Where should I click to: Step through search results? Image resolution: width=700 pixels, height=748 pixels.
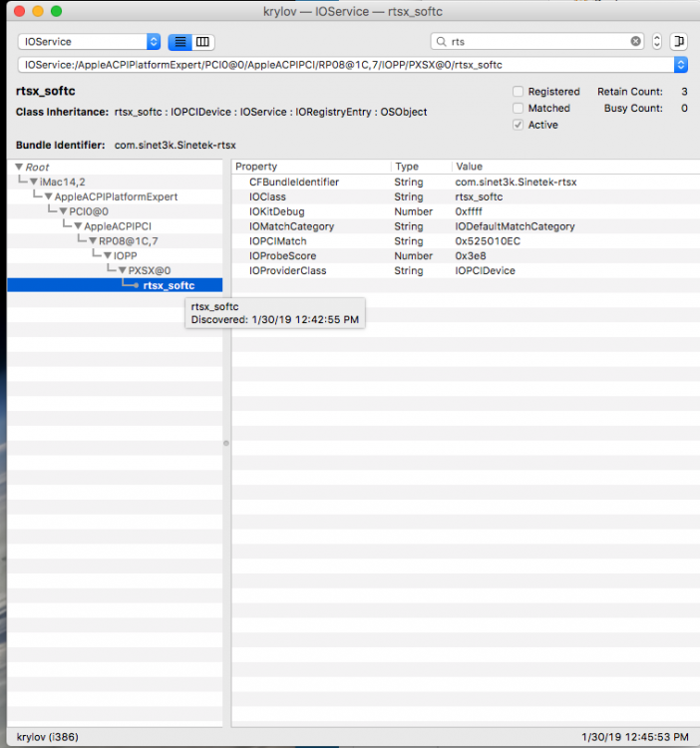(656, 42)
